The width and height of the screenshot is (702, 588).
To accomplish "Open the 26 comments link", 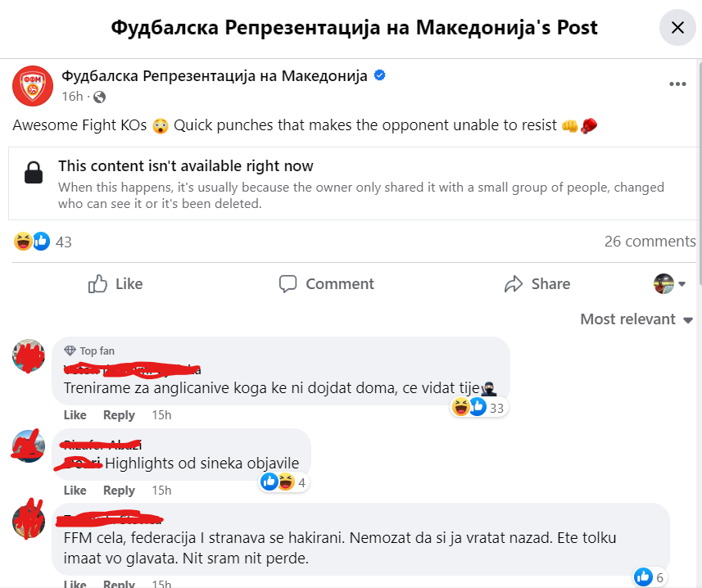I will click(650, 242).
